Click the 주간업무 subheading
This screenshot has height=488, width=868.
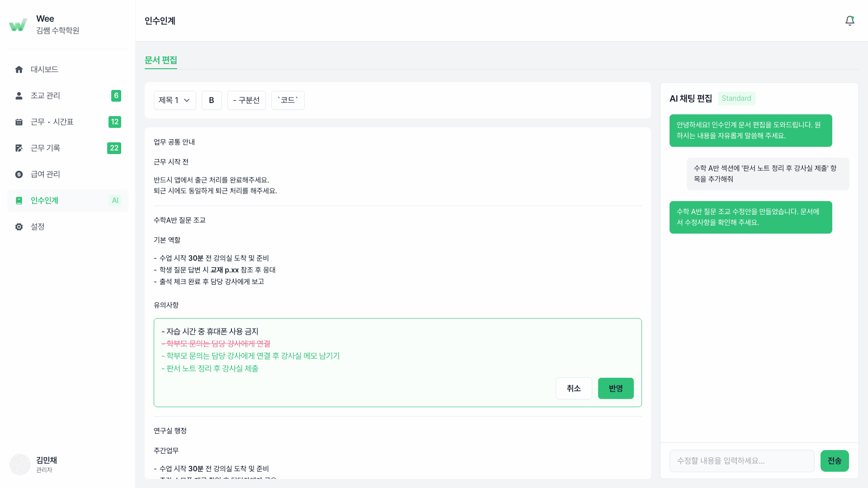point(166,451)
